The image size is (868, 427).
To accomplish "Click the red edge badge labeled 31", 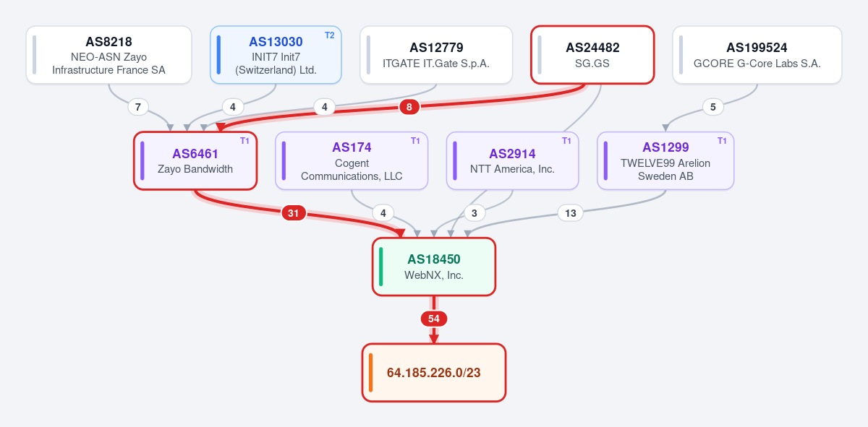I will point(293,213).
